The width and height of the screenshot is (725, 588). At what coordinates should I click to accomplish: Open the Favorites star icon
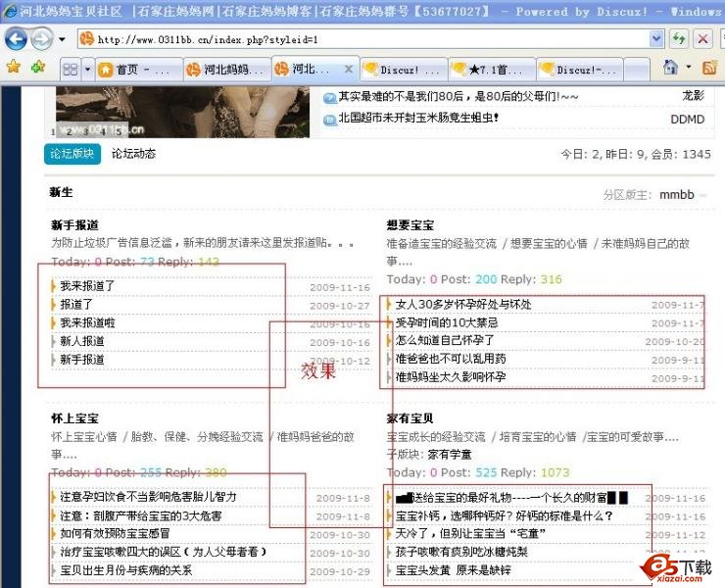14,68
